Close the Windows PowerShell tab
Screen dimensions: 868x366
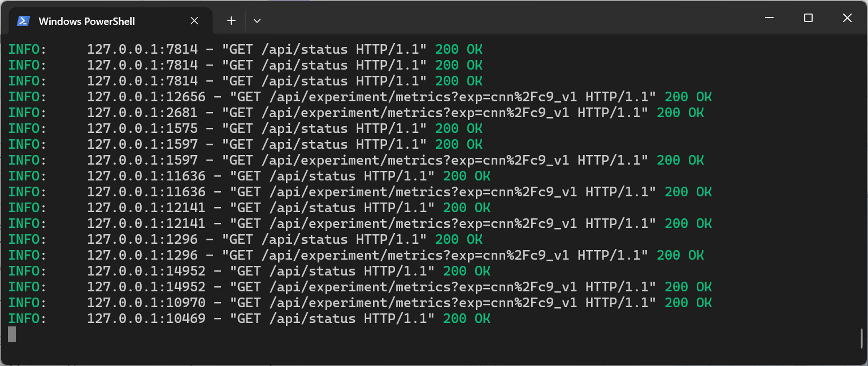click(194, 21)
